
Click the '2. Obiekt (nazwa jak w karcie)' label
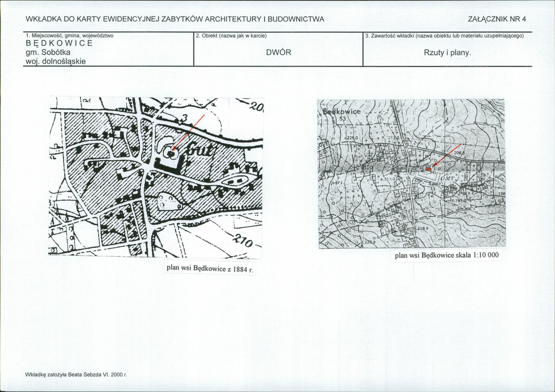tap(231, 35)
